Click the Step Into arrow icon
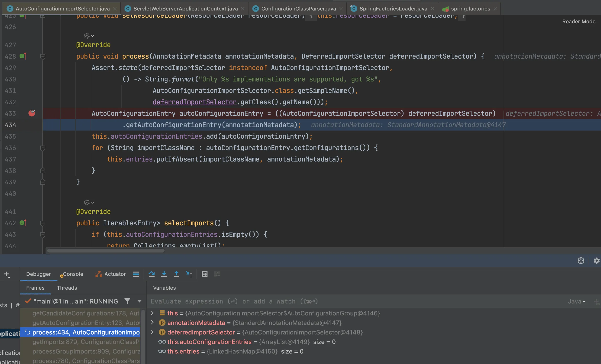The image size is (601, 364). pos(164,274)
